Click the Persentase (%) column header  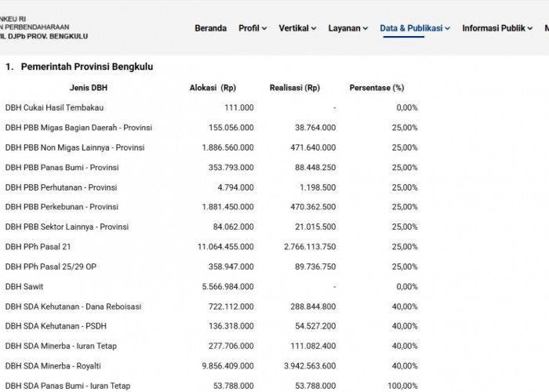376,88
